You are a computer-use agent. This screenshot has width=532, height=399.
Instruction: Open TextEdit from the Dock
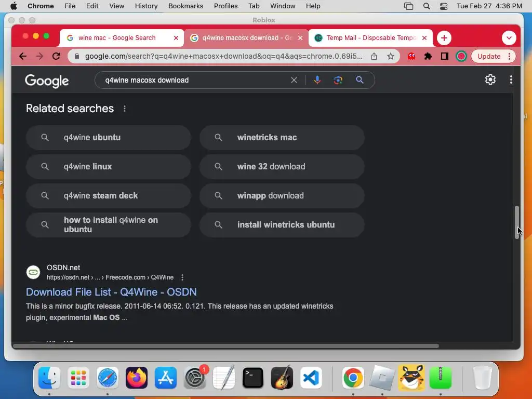click(224, 378)
